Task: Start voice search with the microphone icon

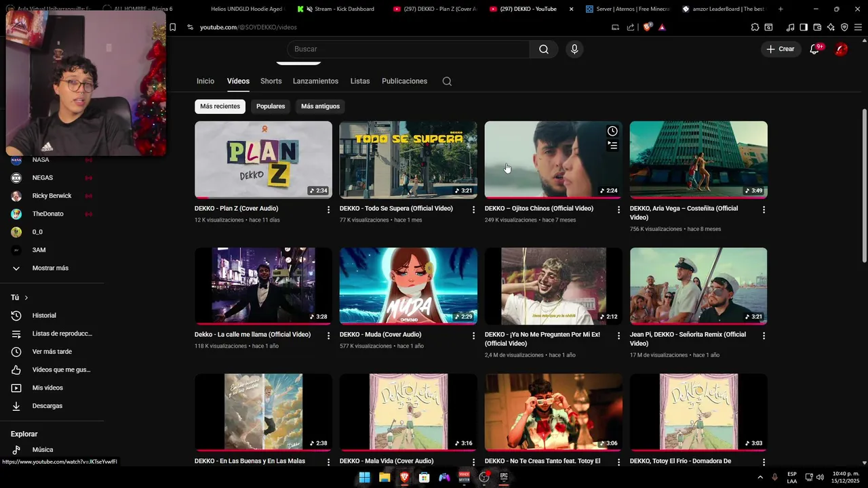Action: coord(574,49)
